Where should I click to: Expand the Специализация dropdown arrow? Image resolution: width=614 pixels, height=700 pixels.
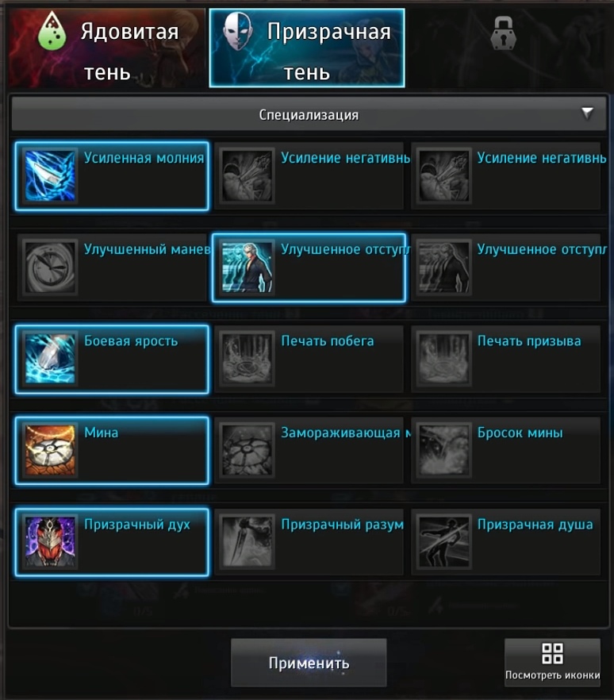click(x=587, y=113)
